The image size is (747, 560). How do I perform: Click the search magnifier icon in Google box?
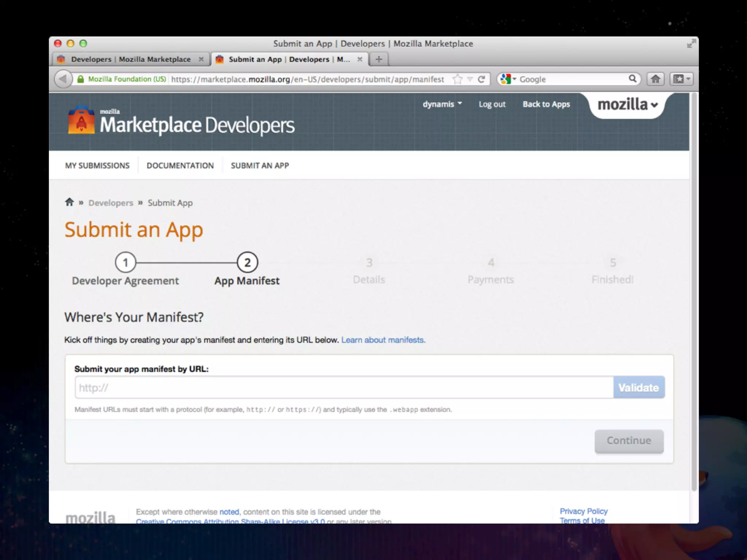(x=632, y=79)
